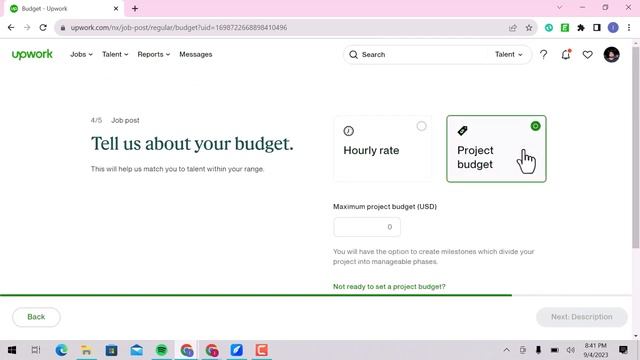640x360 pixels.
Task: Open a new browser tab
Action: 135,8
